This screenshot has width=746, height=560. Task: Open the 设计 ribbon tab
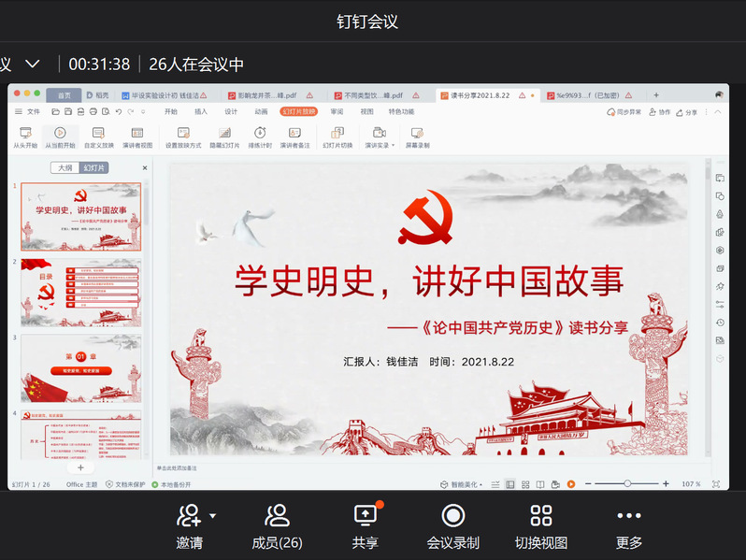click(231, 112)
